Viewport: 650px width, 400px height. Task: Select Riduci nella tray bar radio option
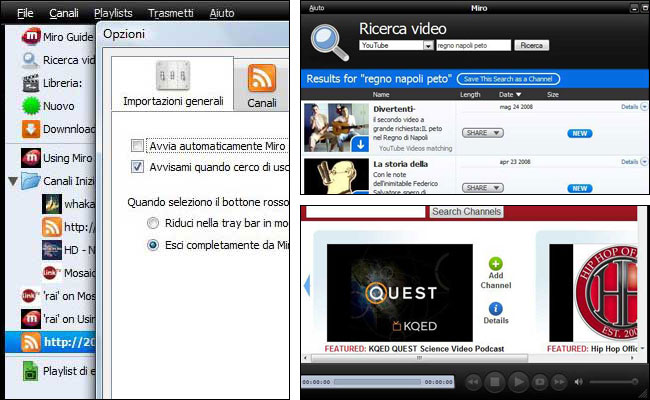(x=153, y=222)
